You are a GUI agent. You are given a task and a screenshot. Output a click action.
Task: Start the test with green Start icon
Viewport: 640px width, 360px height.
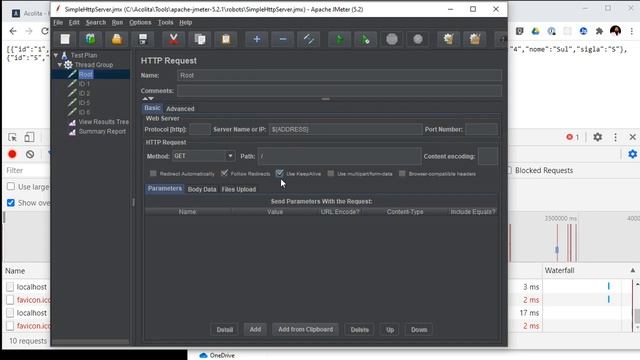coord(339,39)
